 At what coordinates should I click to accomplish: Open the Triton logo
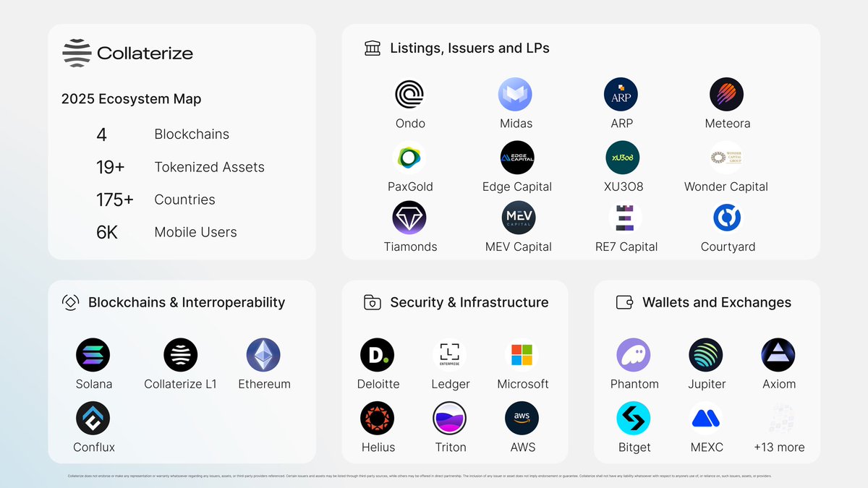[x=450, y=419]
